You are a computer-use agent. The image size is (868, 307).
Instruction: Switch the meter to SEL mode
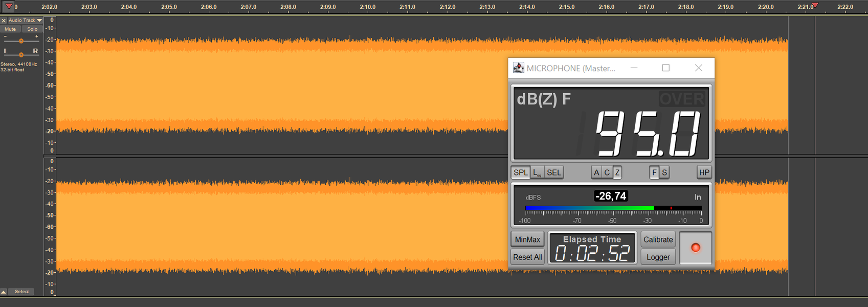pyautogui.click(x=554, y=172)
